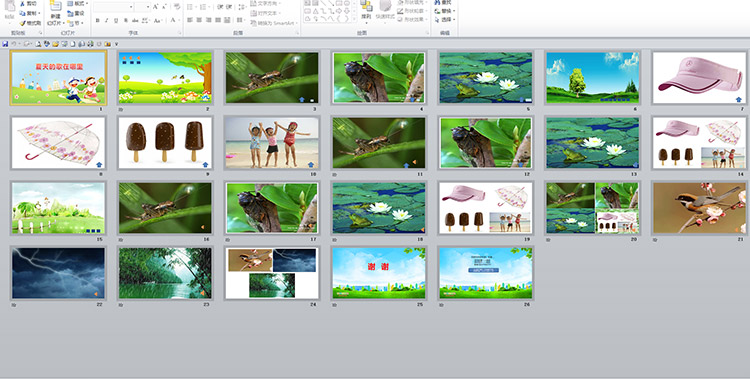The width and height of the screenshot is (750, 379).
Task: Toggle justify text alignment
Action: pos(218,20)
